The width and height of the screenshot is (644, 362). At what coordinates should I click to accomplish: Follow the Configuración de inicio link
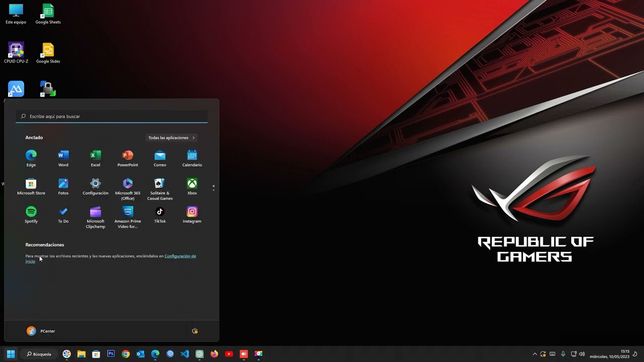click(x=180, y=256)
